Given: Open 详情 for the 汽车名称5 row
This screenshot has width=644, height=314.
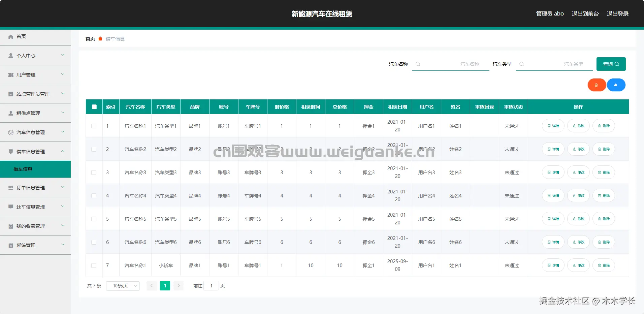Looking at the screenshot, I should 553,219.
